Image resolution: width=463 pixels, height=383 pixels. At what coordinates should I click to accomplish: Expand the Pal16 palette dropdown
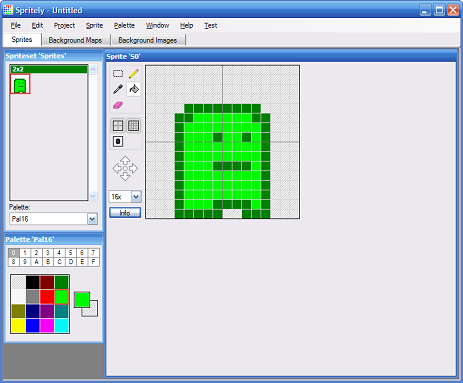[x=92, y=219]
